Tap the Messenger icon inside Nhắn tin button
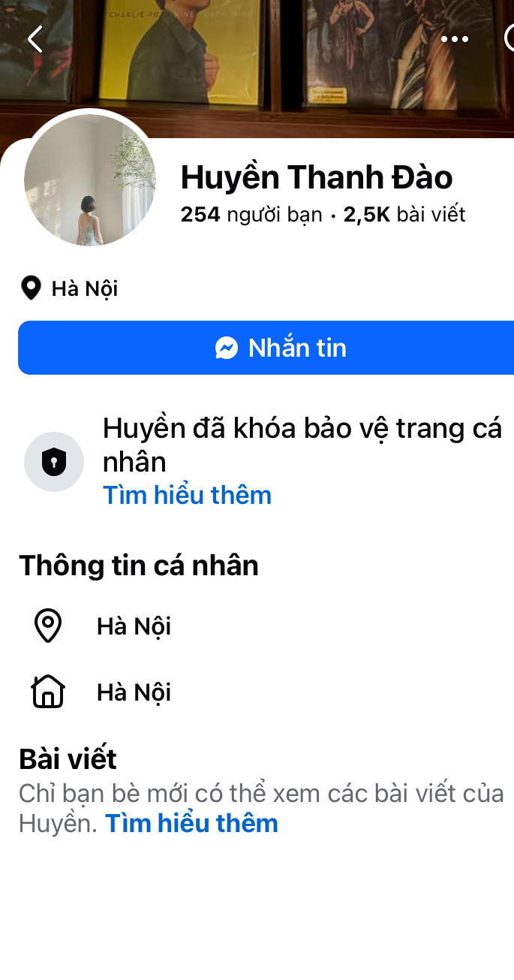Viewport: 514px width, 980px height. point(227,348)
